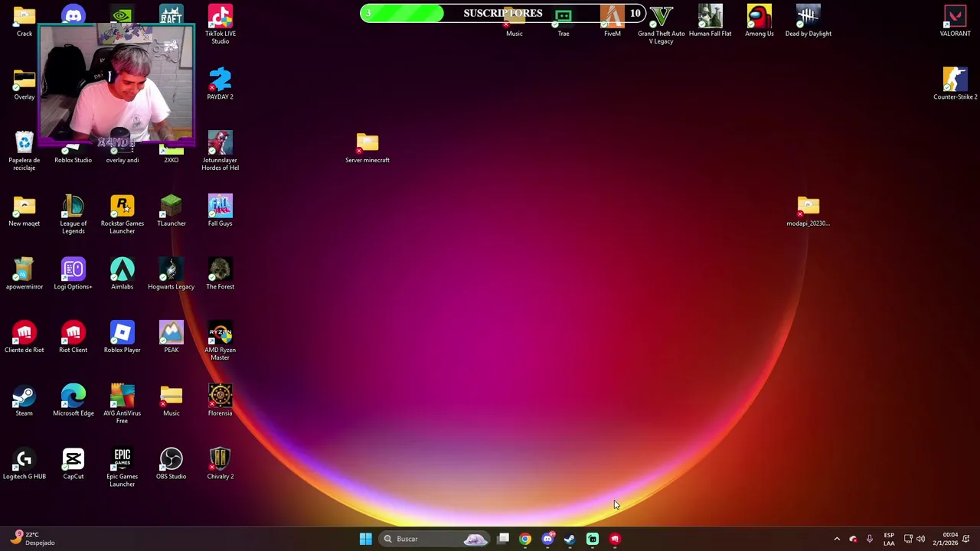Switch to Google Chrome on the taskbar
The height and width of the screenshot is (551, 980).
point(525,539)
